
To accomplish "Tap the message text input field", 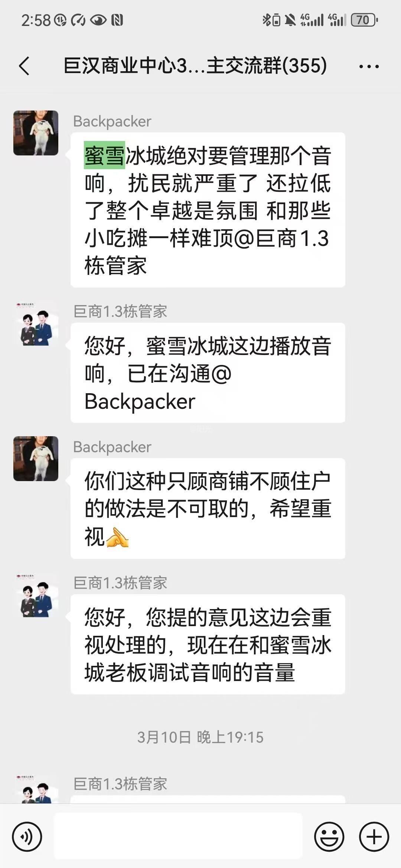I will (178, 836).
